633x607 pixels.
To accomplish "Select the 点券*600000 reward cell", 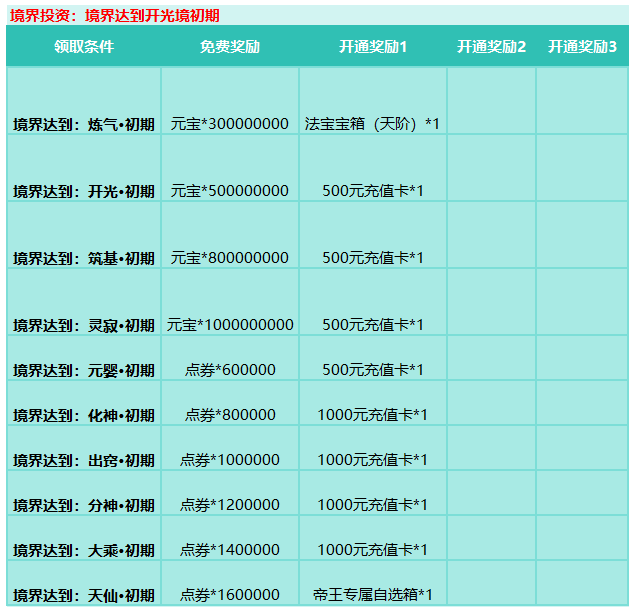I will pyautogui.click(x=230, y=370).
